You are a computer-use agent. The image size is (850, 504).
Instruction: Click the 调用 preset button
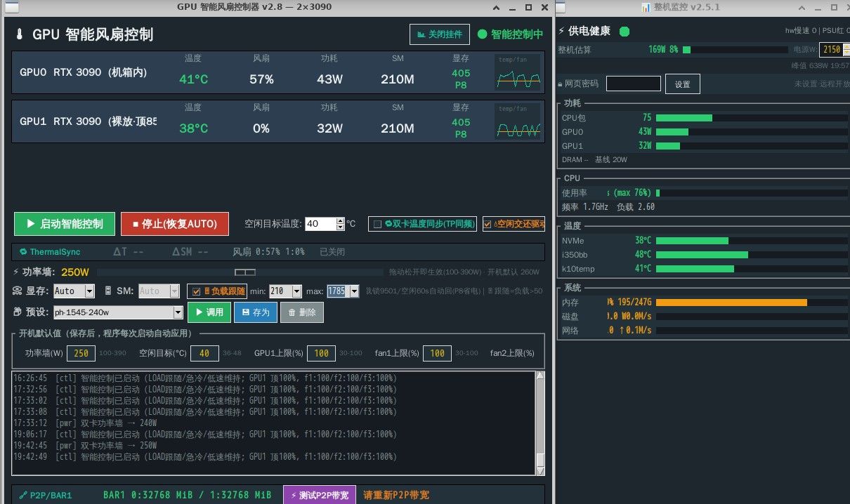pyautogui.click(x=209, y=312)
